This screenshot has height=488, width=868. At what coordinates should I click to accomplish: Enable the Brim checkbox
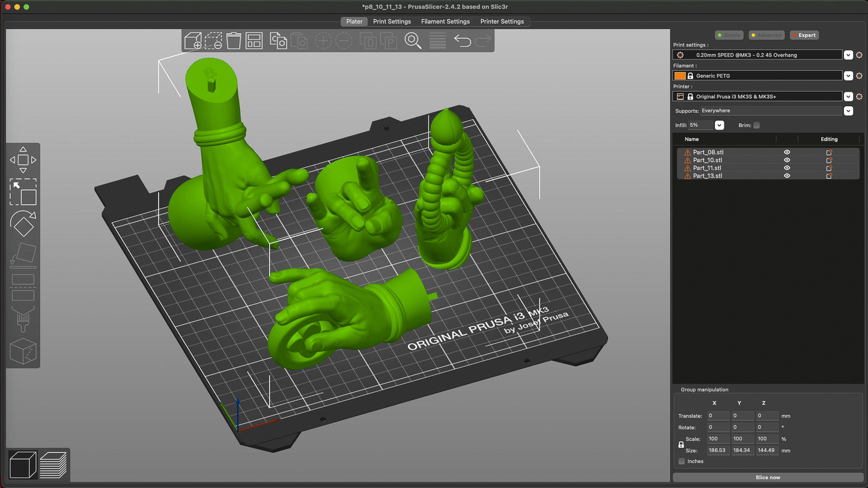tap(756, 125)
